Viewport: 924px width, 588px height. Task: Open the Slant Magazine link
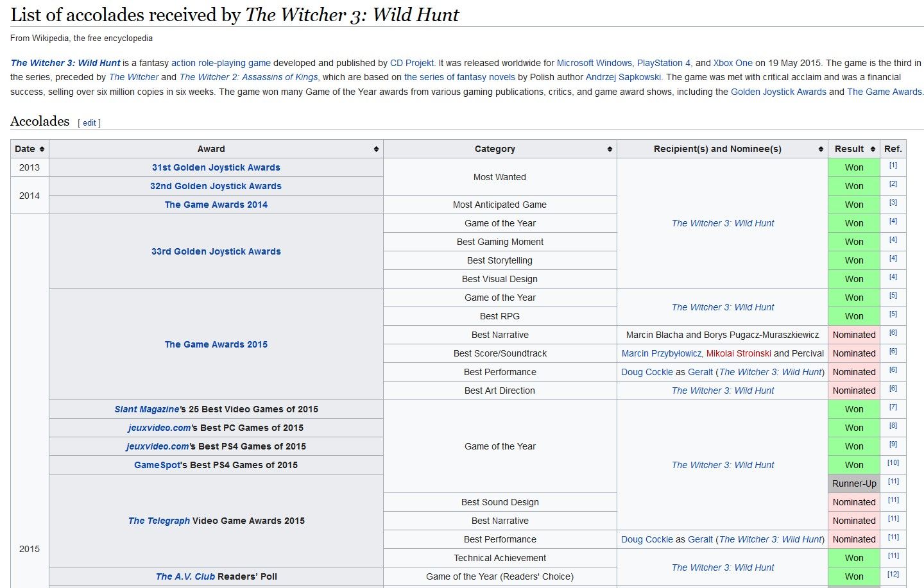click(x=147, y=409)
